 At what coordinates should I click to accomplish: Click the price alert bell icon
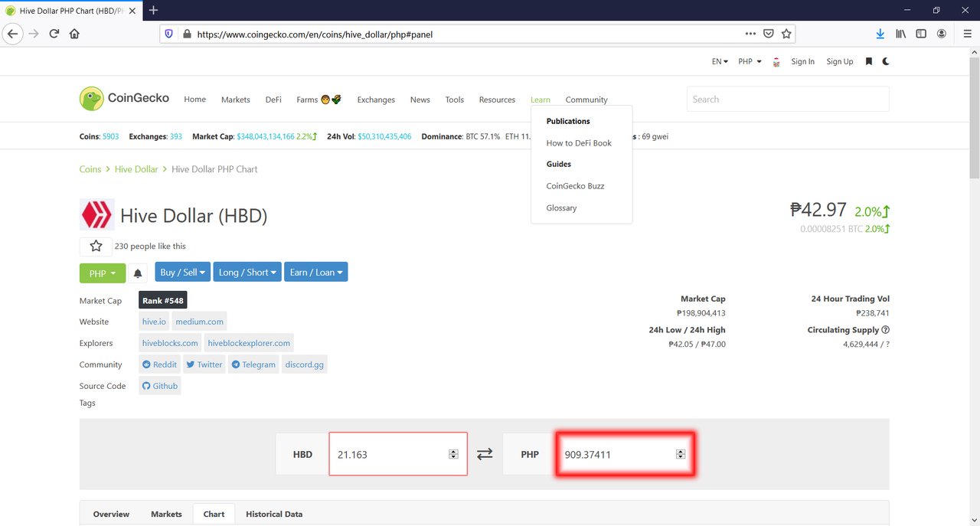pos(138,273)
